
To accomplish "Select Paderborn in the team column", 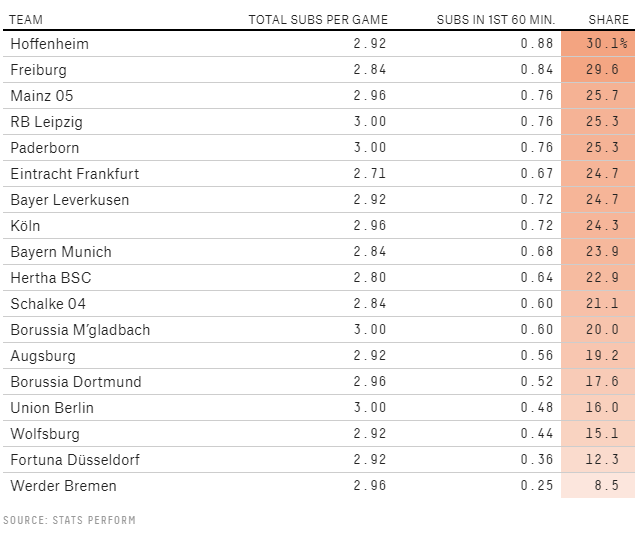I will tap(45, 148).
